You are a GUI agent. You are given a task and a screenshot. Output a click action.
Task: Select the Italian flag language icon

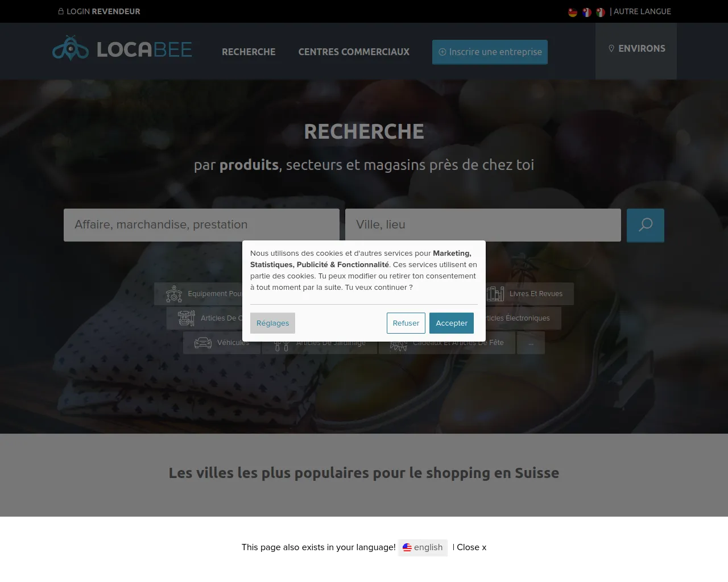[601, 12]
